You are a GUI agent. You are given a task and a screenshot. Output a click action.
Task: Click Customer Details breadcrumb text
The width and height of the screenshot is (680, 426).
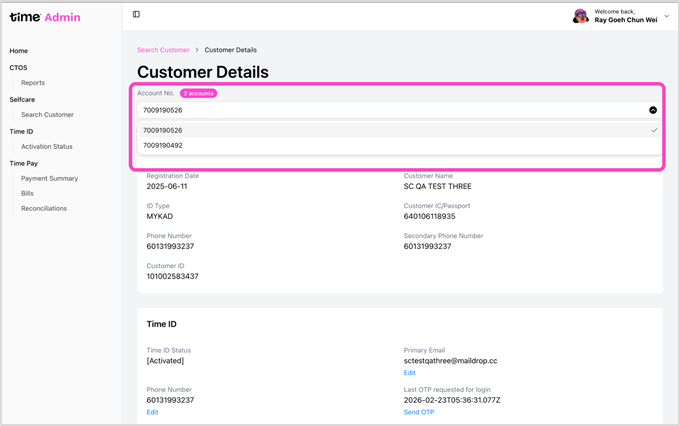pyautogui.click(x=230, y=50)
